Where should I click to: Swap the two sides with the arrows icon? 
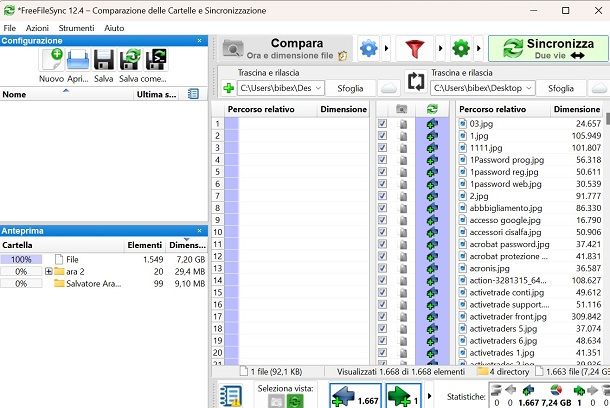415,81
